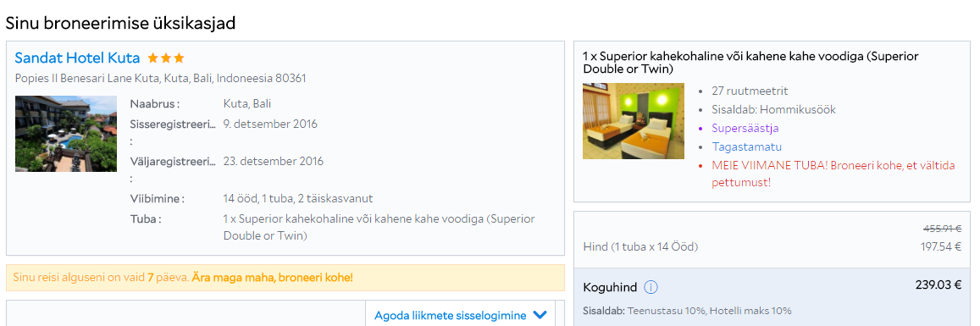The image size is (980, 326).
Task: Click the Supersäästja label
Action: coord(745,128)
